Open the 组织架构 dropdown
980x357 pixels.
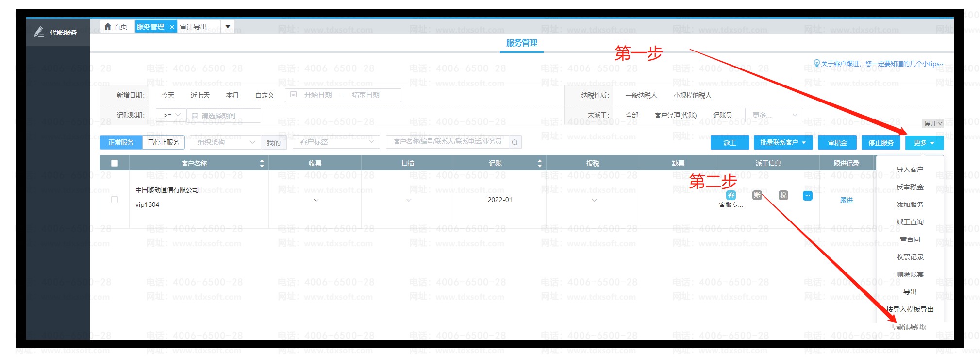(x=225, y=142)
